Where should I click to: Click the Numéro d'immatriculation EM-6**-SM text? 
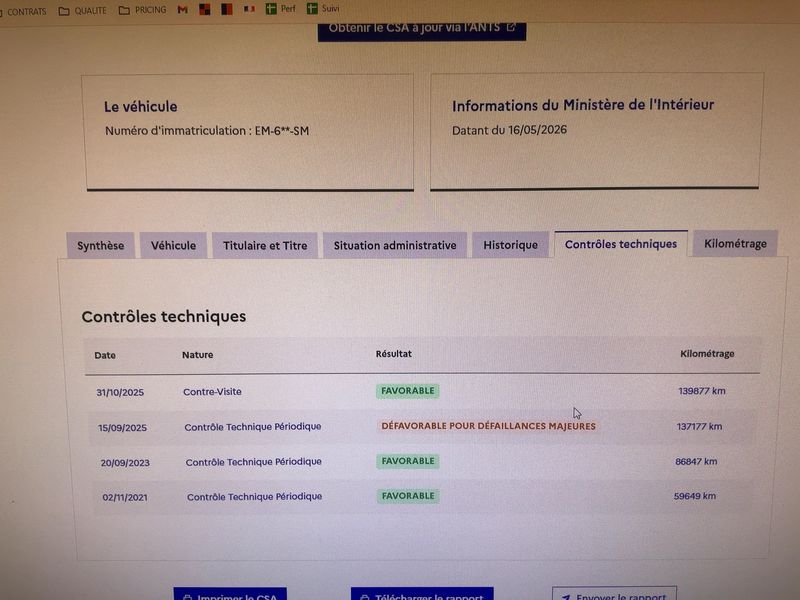click(x=207, y=131)
